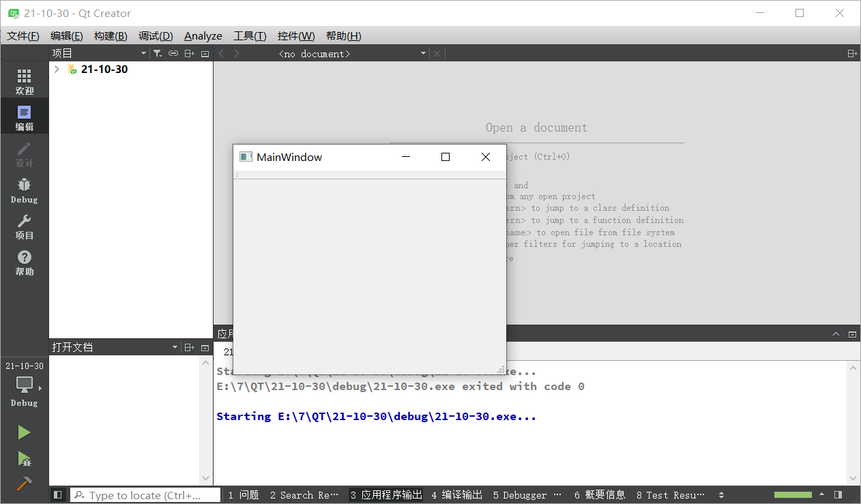861x504 pixels.
Task: Open the 构建(B) menu
Action: [111, 36]
